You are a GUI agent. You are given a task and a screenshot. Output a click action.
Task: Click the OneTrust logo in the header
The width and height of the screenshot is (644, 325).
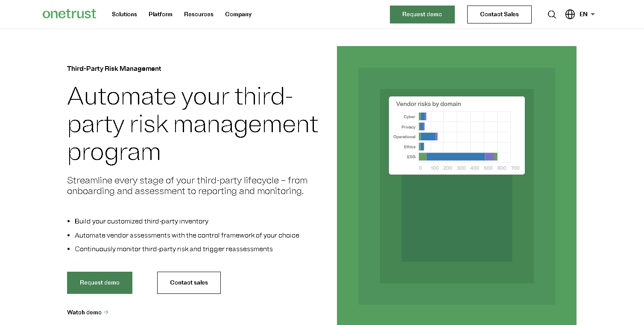69,14
